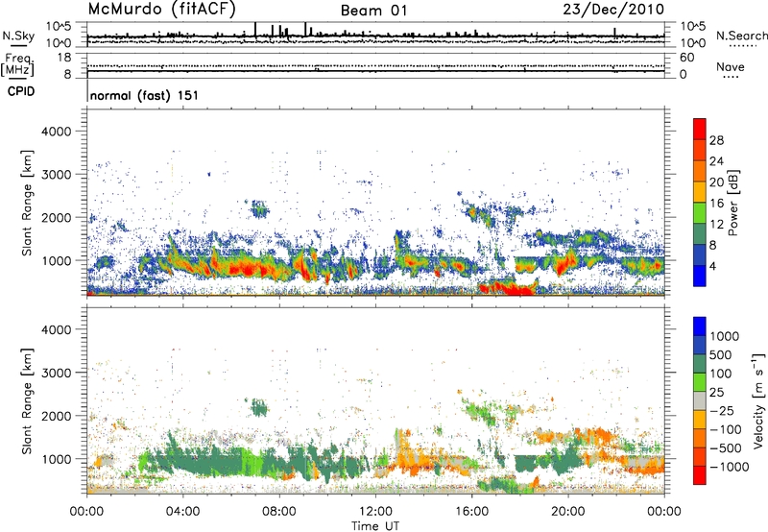Click the 3000 tick on power panel
Image resolution: width=768 pixels, height=532 pixels.
(x=57, y=175)
